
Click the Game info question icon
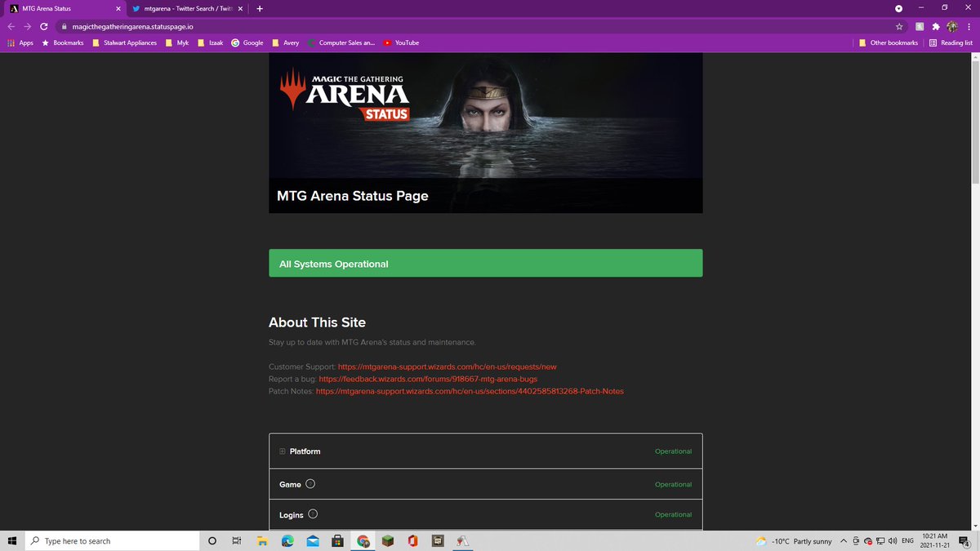310,483
